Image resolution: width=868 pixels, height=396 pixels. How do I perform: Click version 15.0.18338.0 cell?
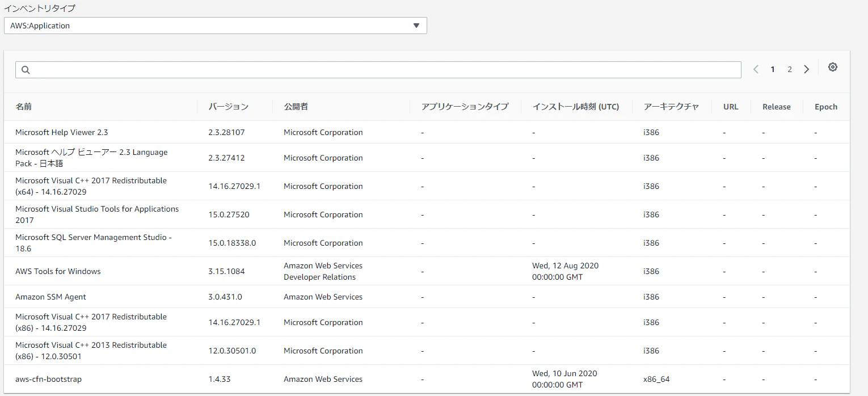(x=232, y=243)
